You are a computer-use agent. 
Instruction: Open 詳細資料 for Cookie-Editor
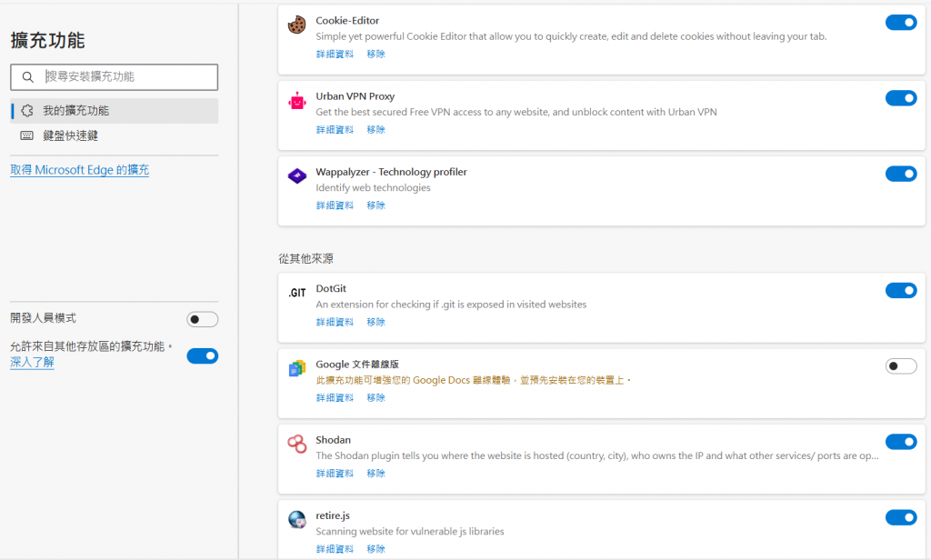(x=335, y=54)
